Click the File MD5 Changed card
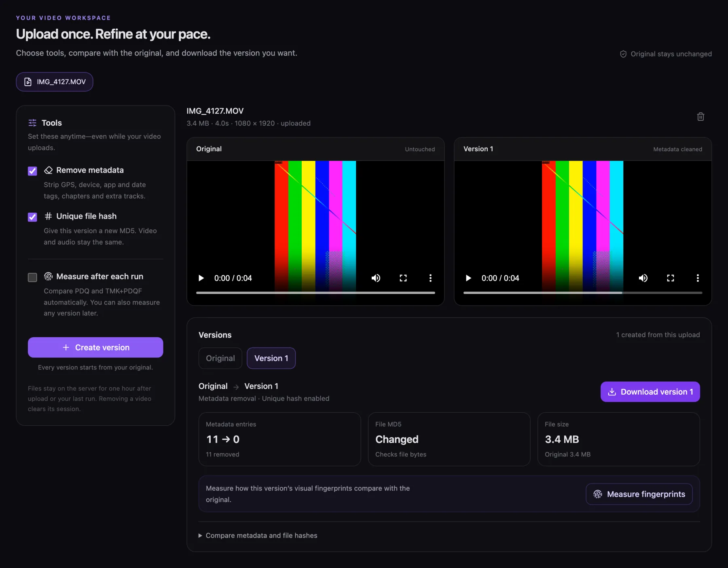728x568 pixels. click(x=449, y=439)
